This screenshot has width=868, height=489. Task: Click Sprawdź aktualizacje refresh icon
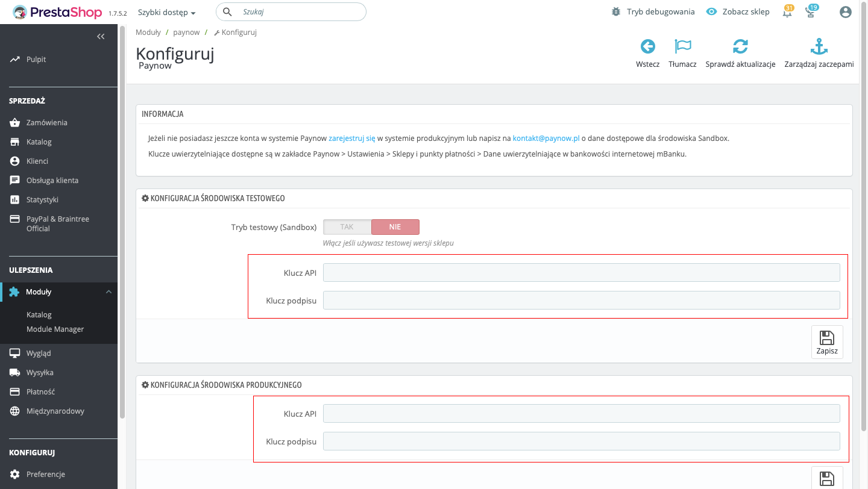pyautogui.click(x=740, y=46)
